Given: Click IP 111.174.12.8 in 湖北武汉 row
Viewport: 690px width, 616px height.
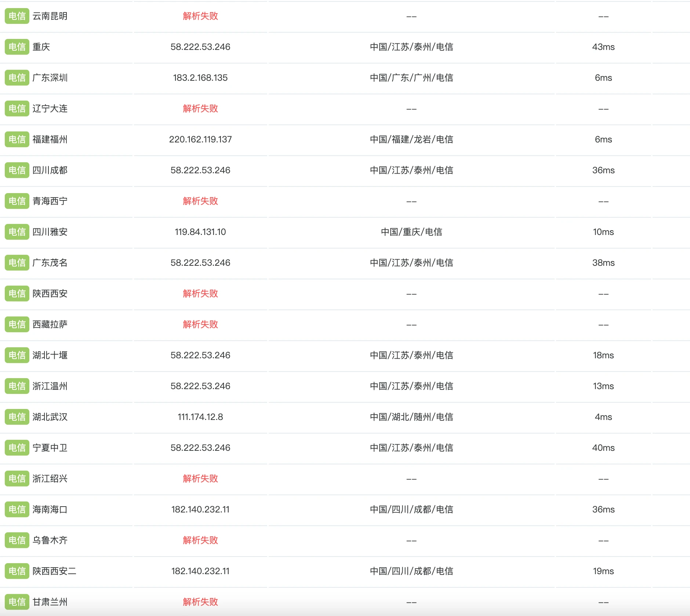Looking at the screenshot, I should point(200,417).
